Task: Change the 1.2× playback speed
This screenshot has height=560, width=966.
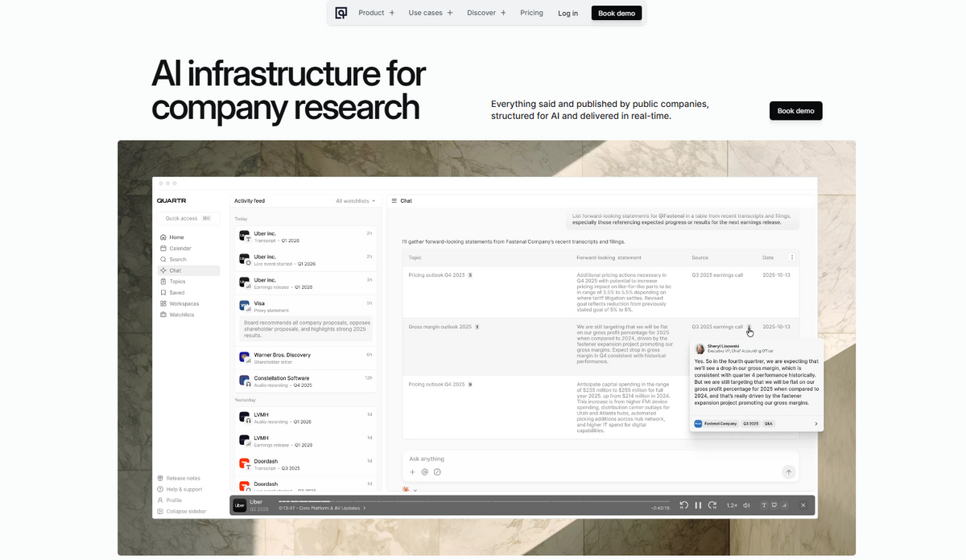Action: coord(732,505)
